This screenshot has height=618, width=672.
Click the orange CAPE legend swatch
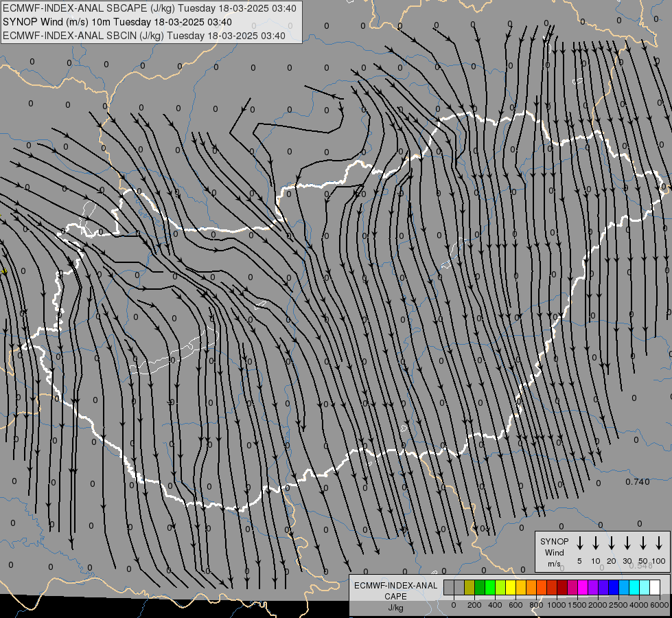coord(531,587)
